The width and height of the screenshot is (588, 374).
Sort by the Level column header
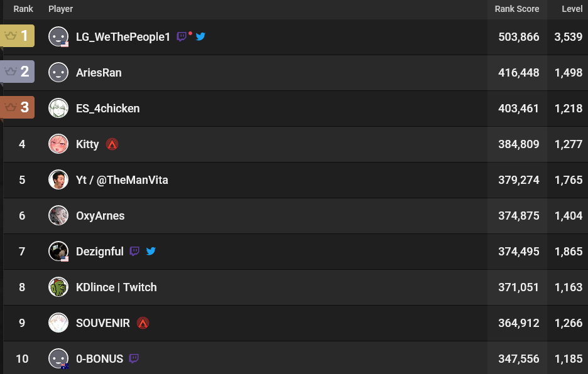click(x=572, y=9)
